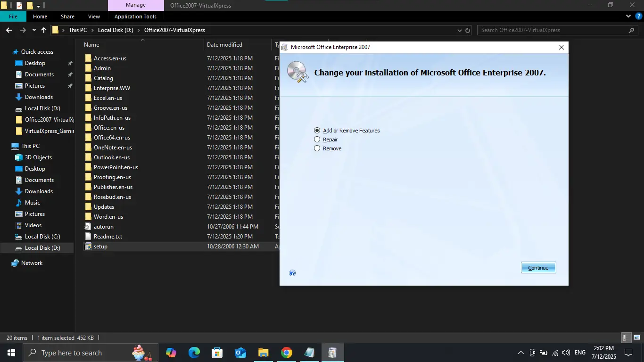Refresh the current folder view
Screen dimensions: 644x362
pyautogui.click(x=468, y=30)
